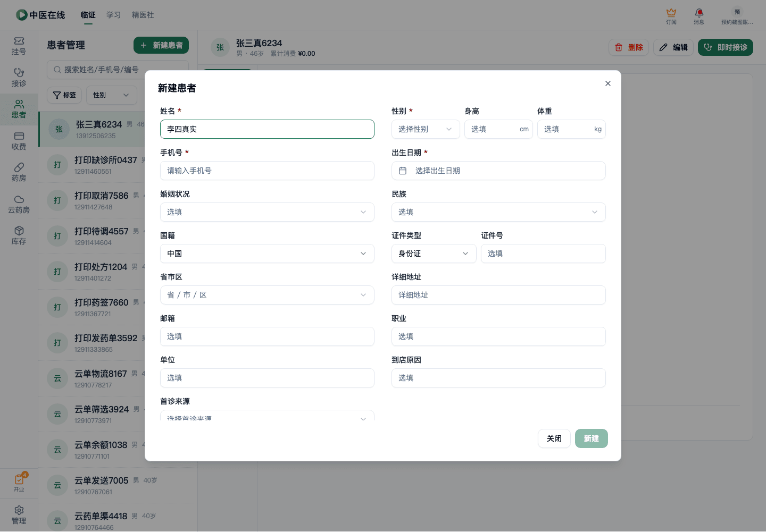Screen dimensions: 766x532
Task: Click the calendar icon in 出生日期 field
Action: pos(403,171)
